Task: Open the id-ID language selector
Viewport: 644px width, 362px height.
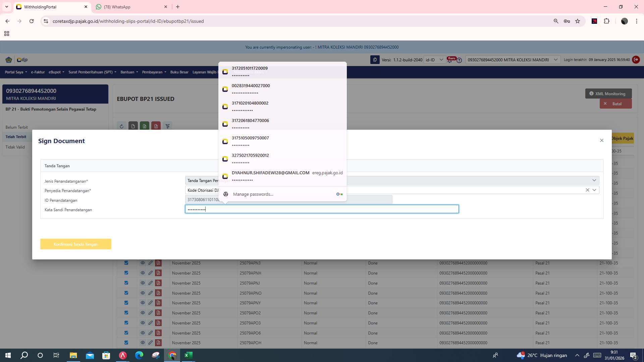Action: click(x=435, y=60)
